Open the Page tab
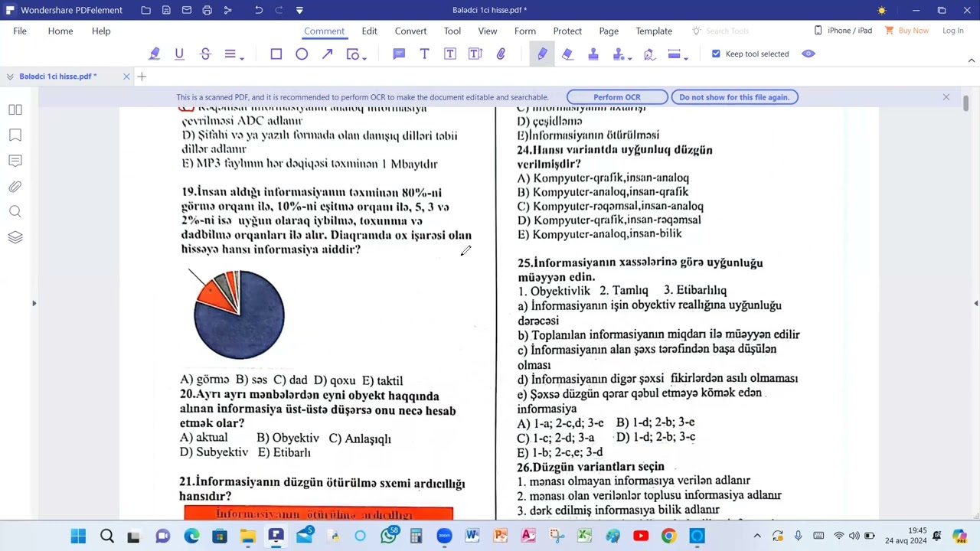Screen dimensions: 980x551 point(609,31)
